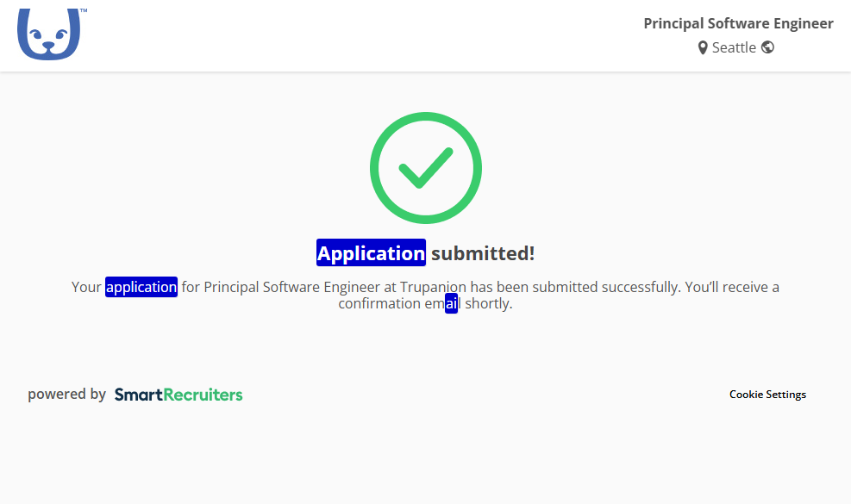851x504 pixels.
Task: Click the Principal Software Engineer header title
Action: tap(738, 23)
